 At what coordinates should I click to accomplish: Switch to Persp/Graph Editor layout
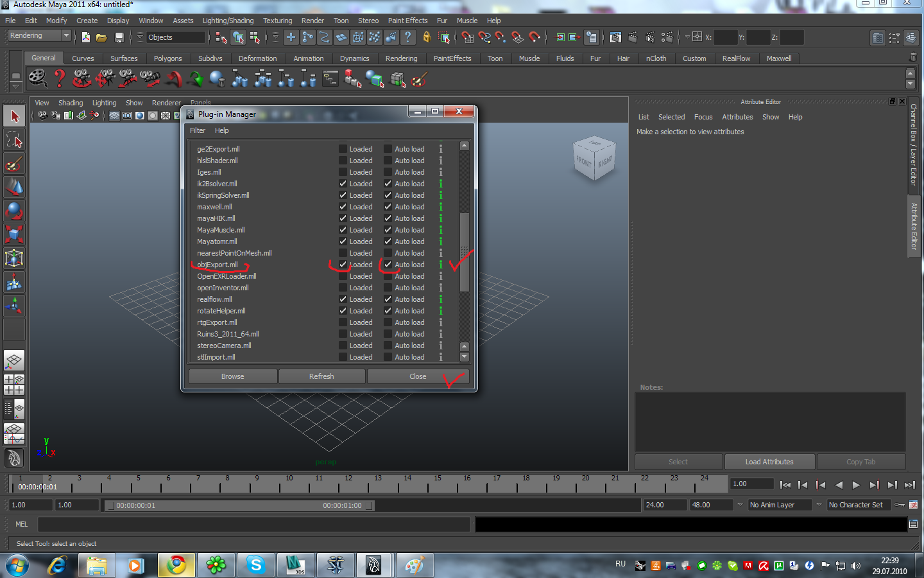(x=14, y=433)
